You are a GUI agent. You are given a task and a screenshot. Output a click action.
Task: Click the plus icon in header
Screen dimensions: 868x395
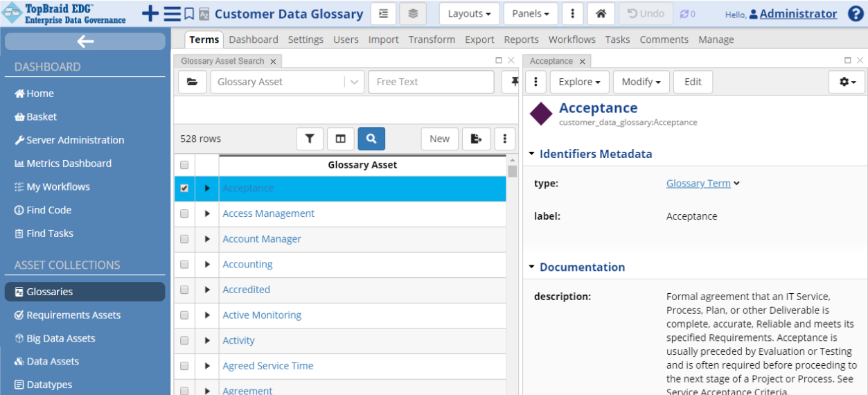click(150, 14)
